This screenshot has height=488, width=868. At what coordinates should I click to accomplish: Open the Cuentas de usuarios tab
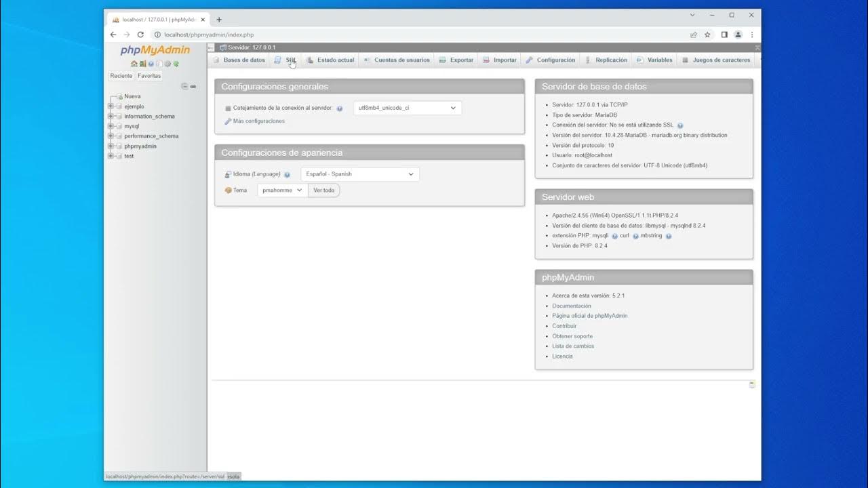(x=397, y=60)
